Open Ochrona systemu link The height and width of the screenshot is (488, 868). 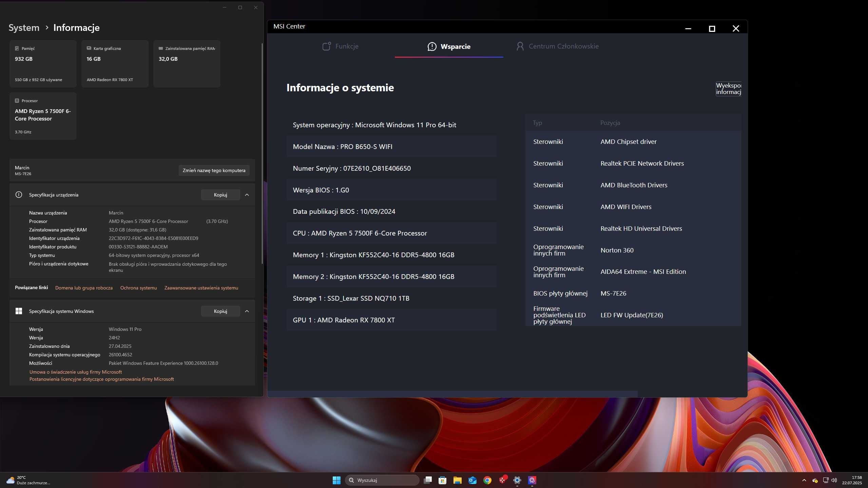point(138,288)
